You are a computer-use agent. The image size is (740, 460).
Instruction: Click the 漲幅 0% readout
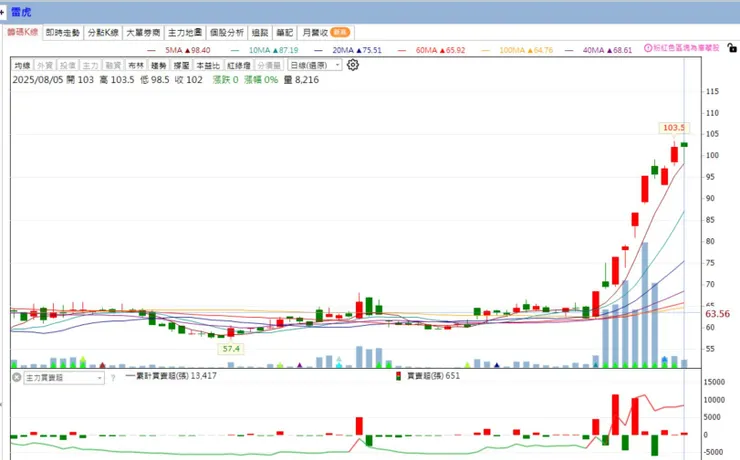pyautogui.click(x=261, y=80)
